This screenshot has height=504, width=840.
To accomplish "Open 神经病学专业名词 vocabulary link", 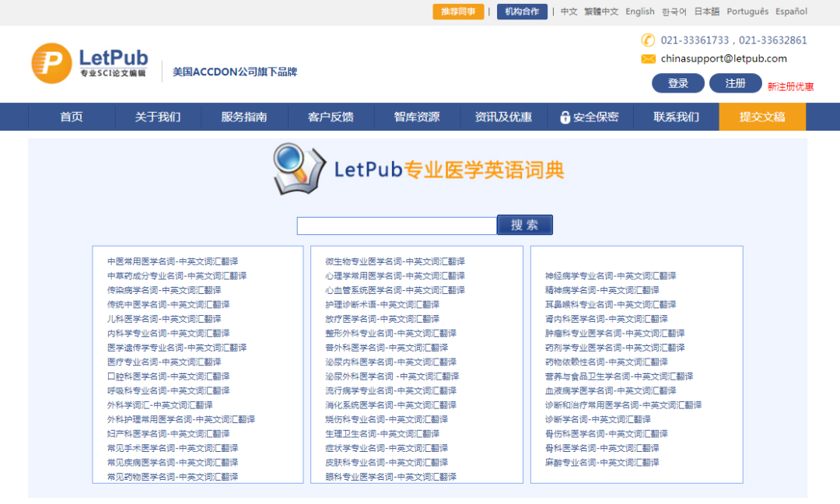I will (x=611, y=276).
